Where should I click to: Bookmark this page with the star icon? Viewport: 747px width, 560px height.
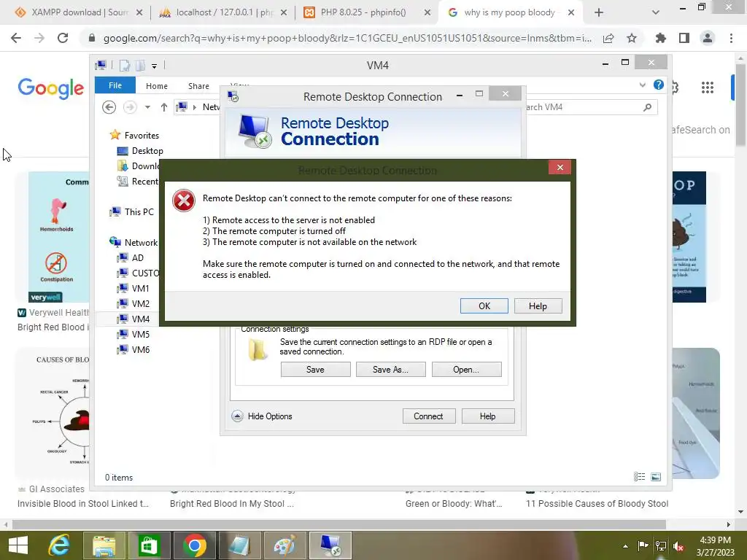click(x=632, y=38)
